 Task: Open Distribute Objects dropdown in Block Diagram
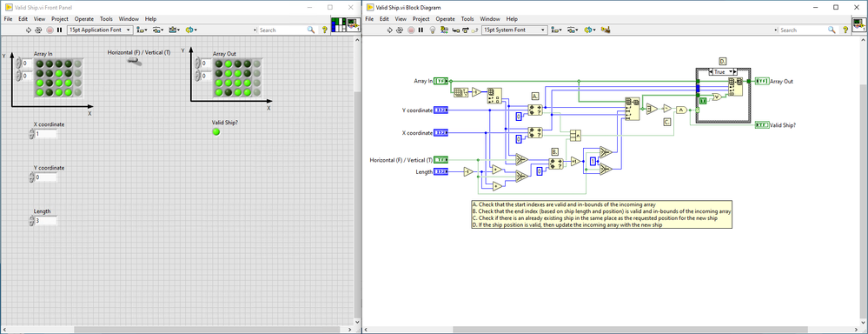point(572,30)
